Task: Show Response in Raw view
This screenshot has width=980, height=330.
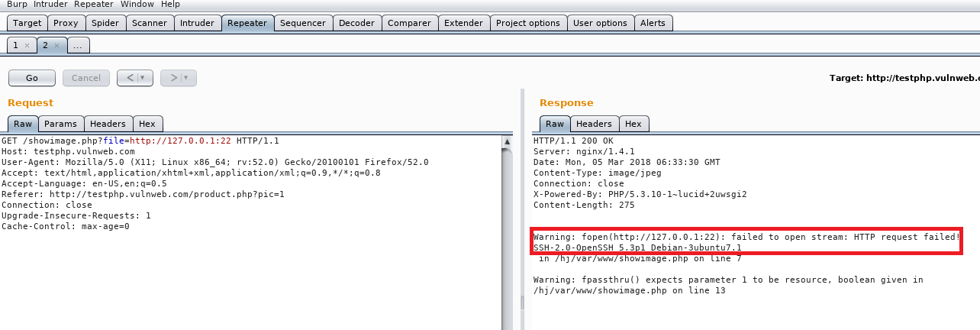Action: pos(555,124)
